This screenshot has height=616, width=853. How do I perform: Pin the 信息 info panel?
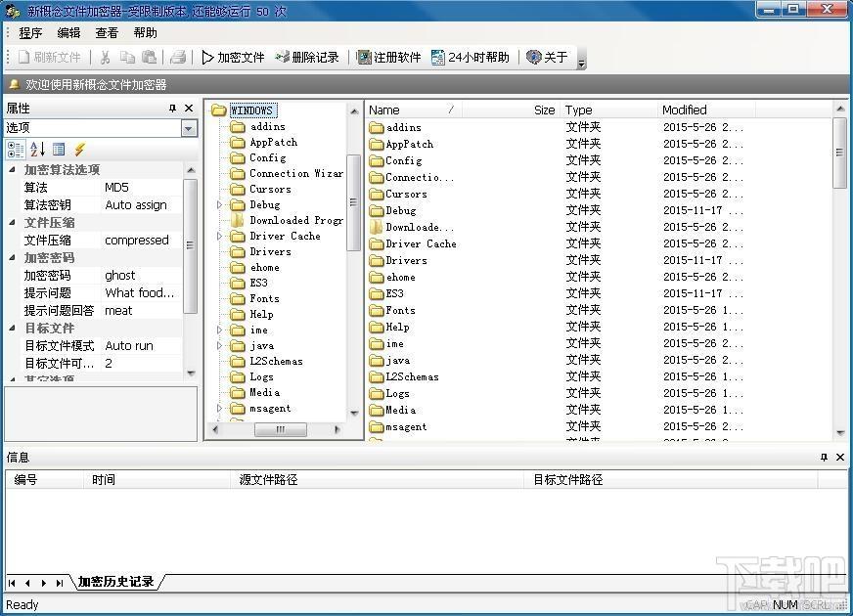824,458
